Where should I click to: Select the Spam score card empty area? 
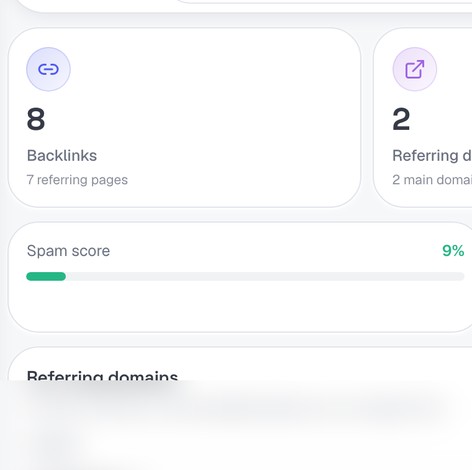click(x=240, y=307)
